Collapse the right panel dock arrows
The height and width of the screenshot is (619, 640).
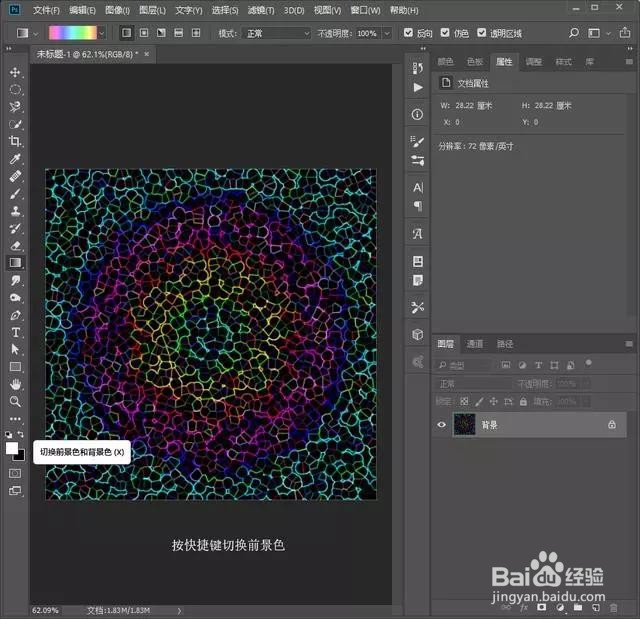(630, 49)
